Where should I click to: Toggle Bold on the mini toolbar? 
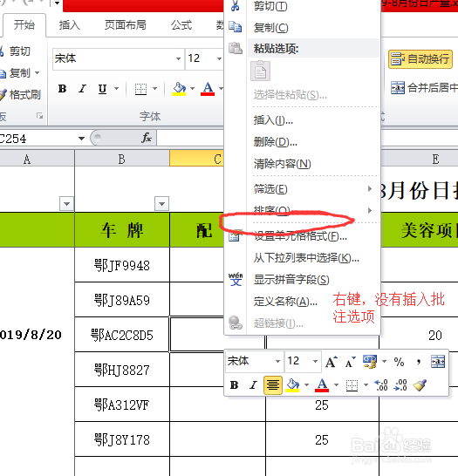234,385
